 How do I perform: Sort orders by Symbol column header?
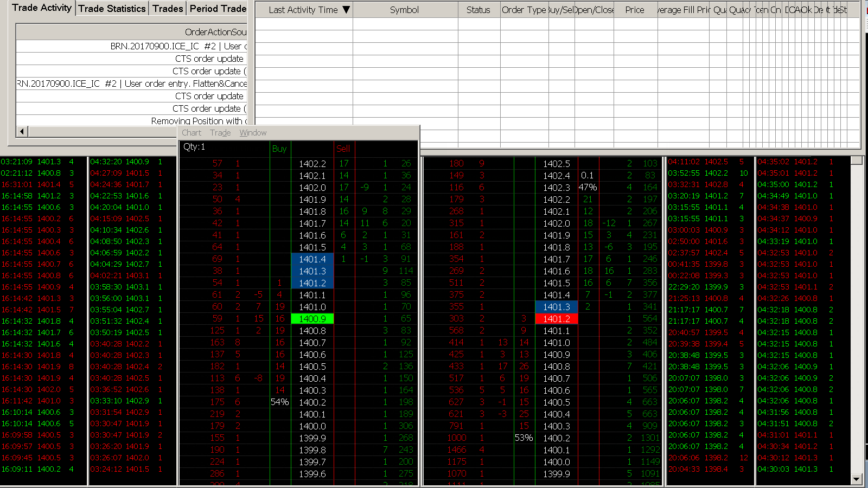click(x=404, y=9)
